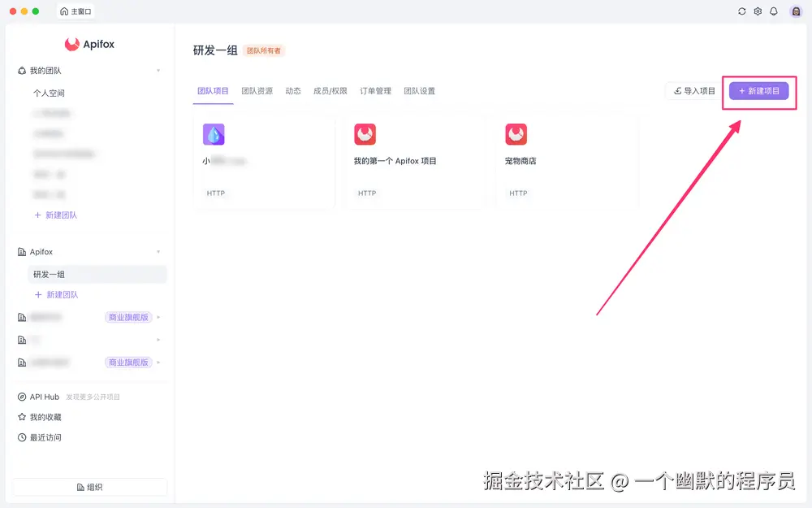
Task: Collapse the Apifox organization arrow
Action: pos(158,252)
